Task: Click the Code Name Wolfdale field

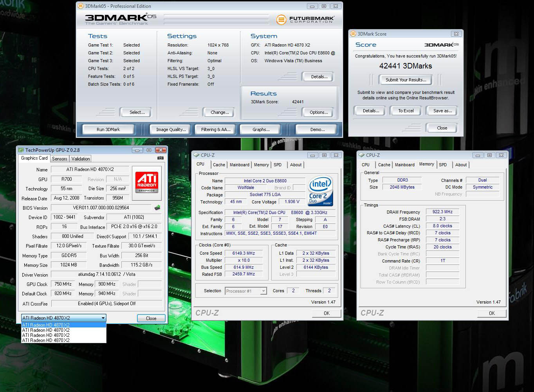Action: point(245,187)
